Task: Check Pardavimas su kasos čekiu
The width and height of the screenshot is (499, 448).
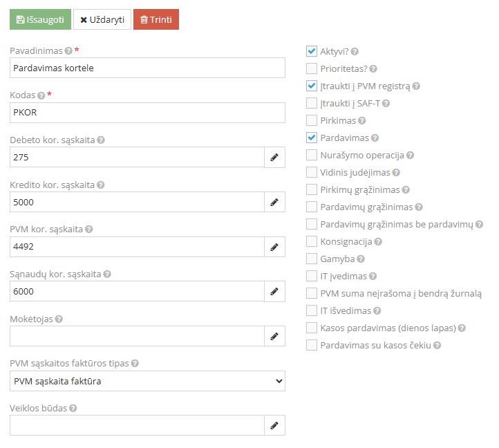Action: 312,345
